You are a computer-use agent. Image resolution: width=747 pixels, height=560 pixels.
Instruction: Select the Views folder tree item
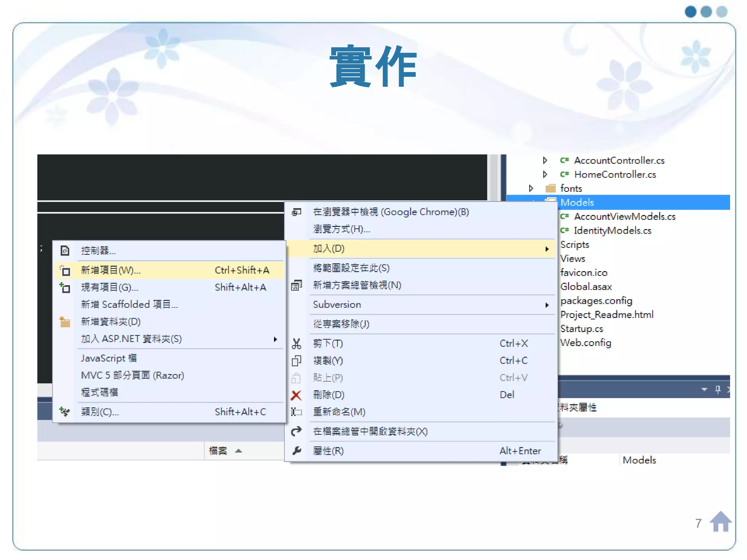573,258
